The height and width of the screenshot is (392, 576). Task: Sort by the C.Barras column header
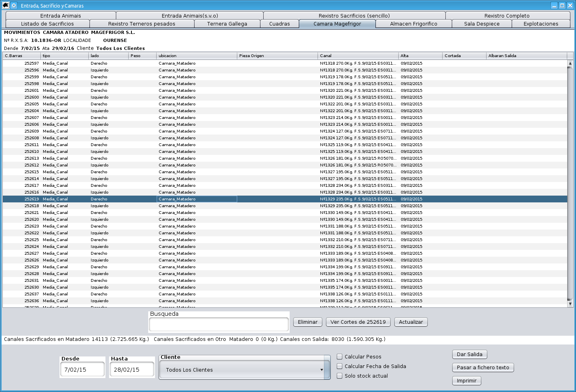[22, 55]
